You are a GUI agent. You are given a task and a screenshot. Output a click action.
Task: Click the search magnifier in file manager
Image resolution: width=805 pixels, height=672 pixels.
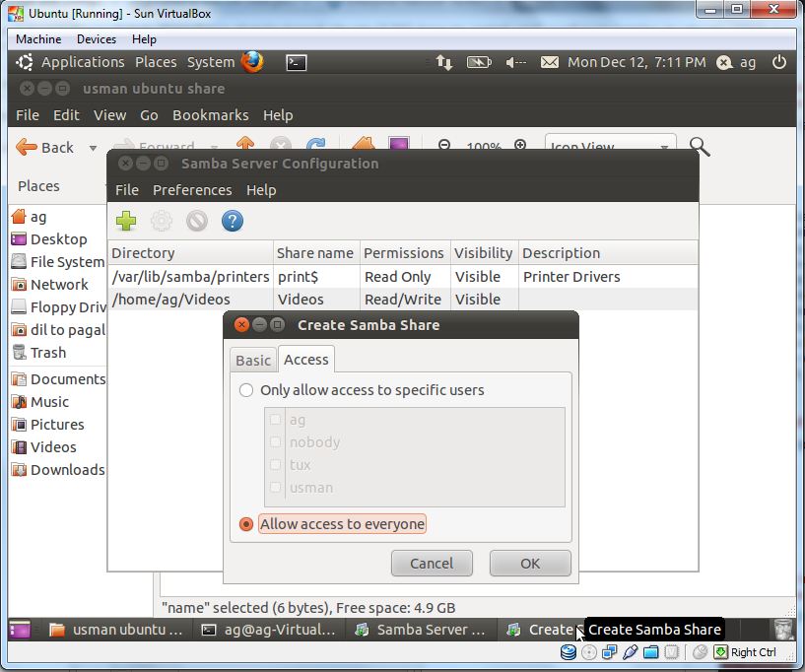(700, 147)
